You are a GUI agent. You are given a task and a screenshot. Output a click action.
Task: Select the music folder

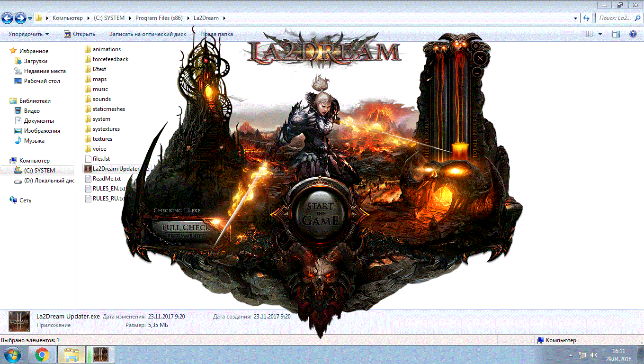coord(97,89)
